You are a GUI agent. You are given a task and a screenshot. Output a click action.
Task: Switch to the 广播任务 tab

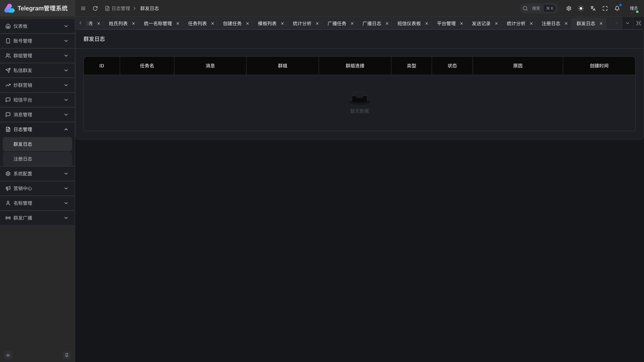[337, 23]
